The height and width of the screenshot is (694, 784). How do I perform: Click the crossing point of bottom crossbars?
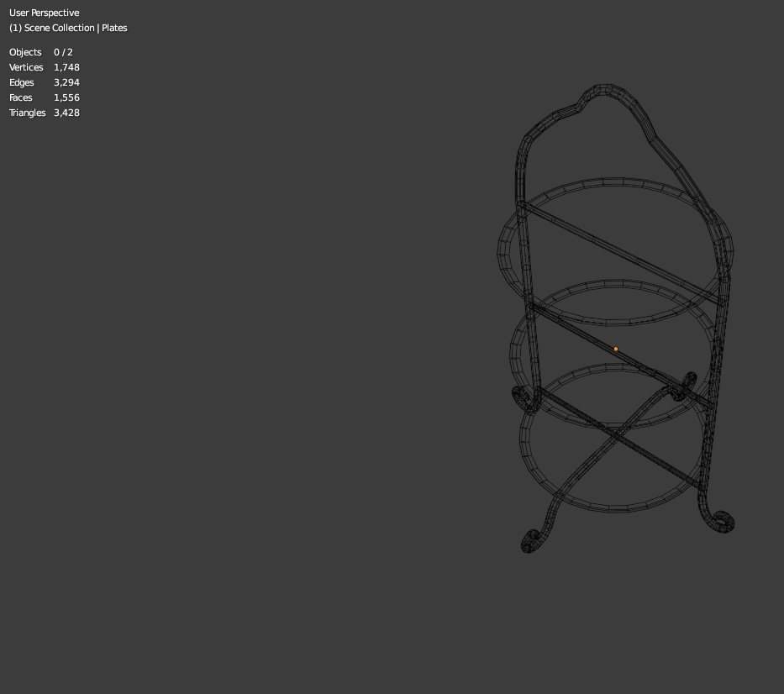(615, 434)
